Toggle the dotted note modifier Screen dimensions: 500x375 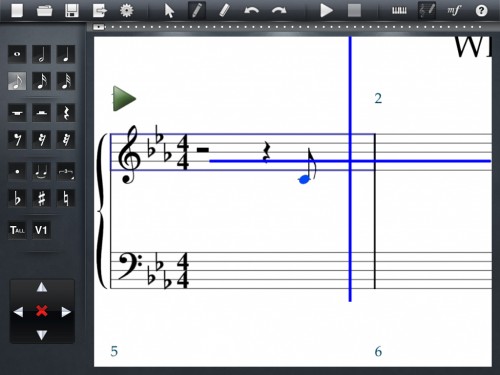pos(17,171)
